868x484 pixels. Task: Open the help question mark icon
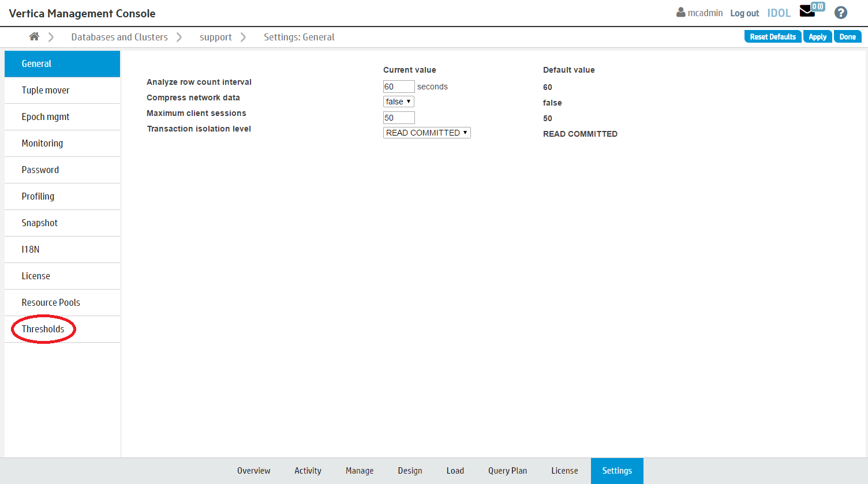(x=841, y=13)
